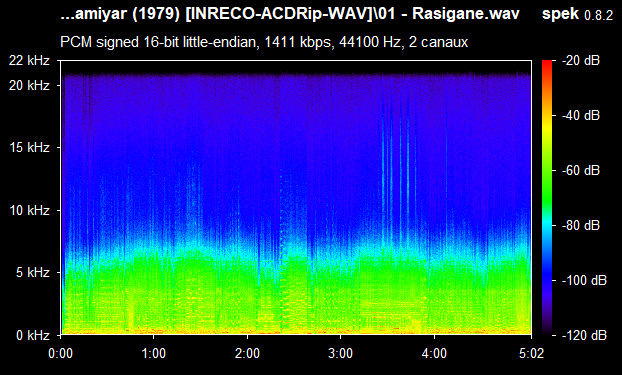
Task: Click the 3:00 time axis marker
Action: [x=340, y=353]
